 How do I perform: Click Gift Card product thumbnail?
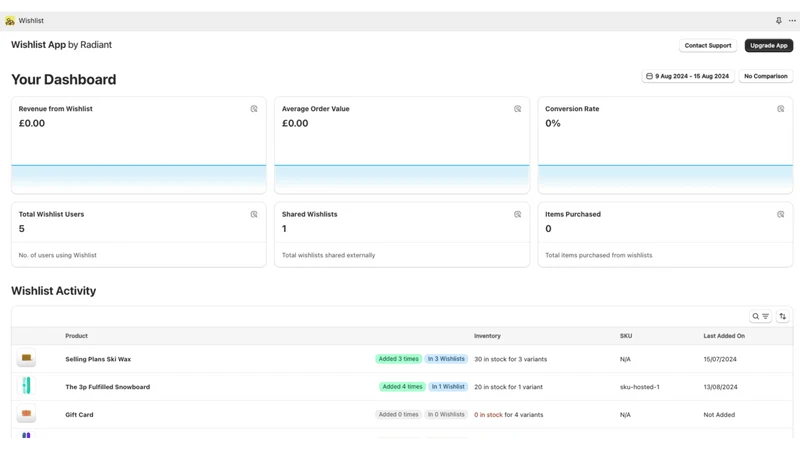coord(26,413)
